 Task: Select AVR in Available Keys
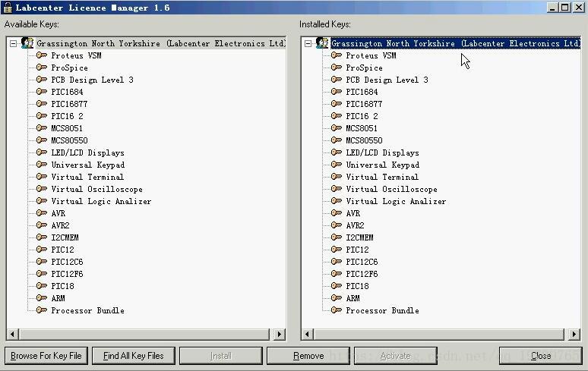coord(58,213)
